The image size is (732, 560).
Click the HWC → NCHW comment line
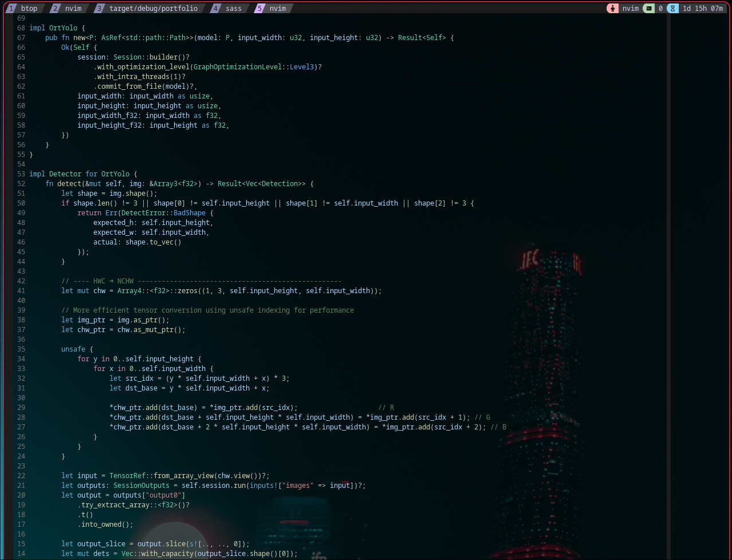point(202,281)
